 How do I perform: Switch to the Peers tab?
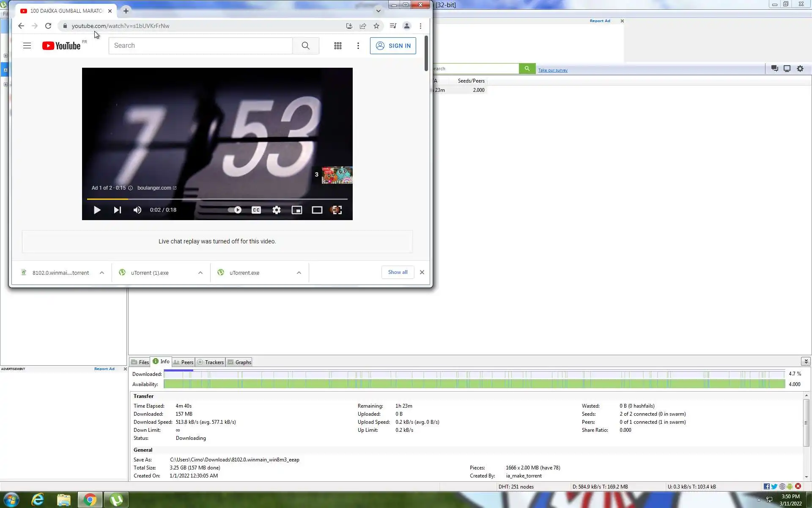pyautogui.click(x=184, y=362)
